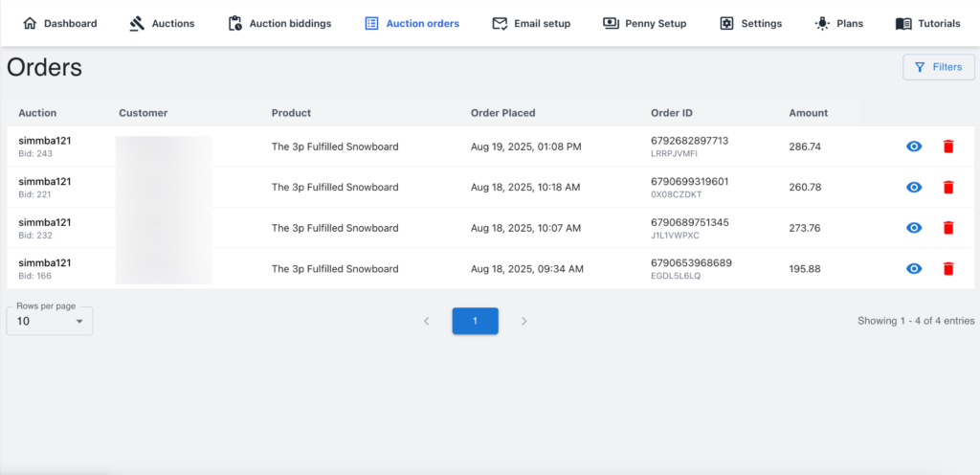
Task: Go to the next page arrow
Action: pos(524,321)
